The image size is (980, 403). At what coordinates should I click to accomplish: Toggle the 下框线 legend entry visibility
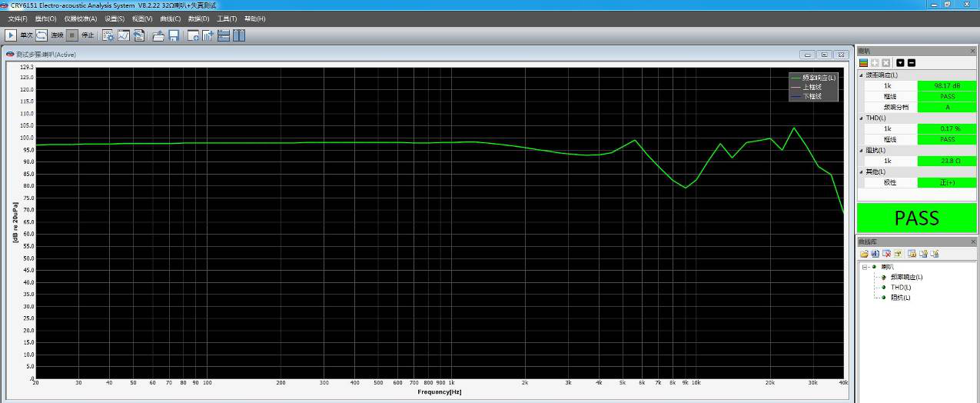(812, 96)
